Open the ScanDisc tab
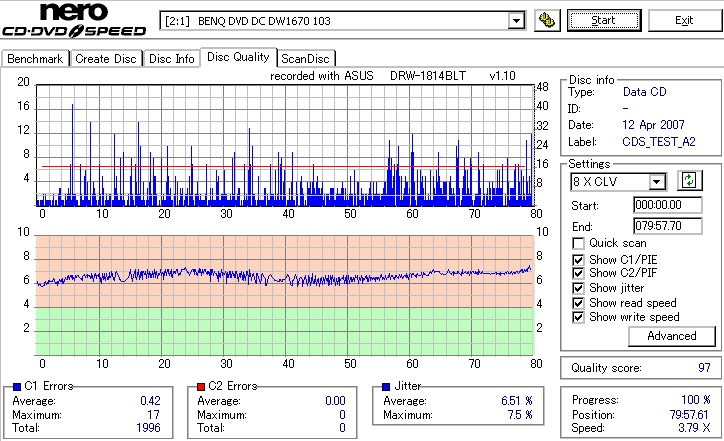 click(305, 59)
